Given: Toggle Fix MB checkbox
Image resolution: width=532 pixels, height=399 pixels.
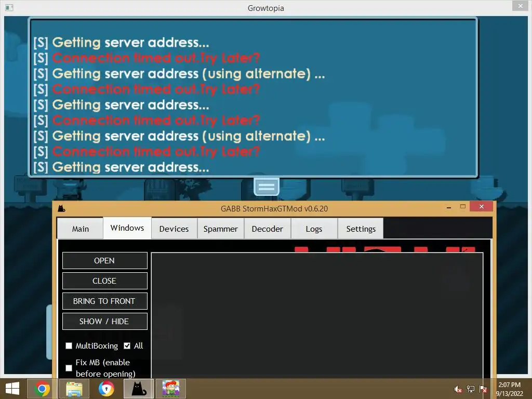Looking at the screenshot, I should [x=69, y=368].
